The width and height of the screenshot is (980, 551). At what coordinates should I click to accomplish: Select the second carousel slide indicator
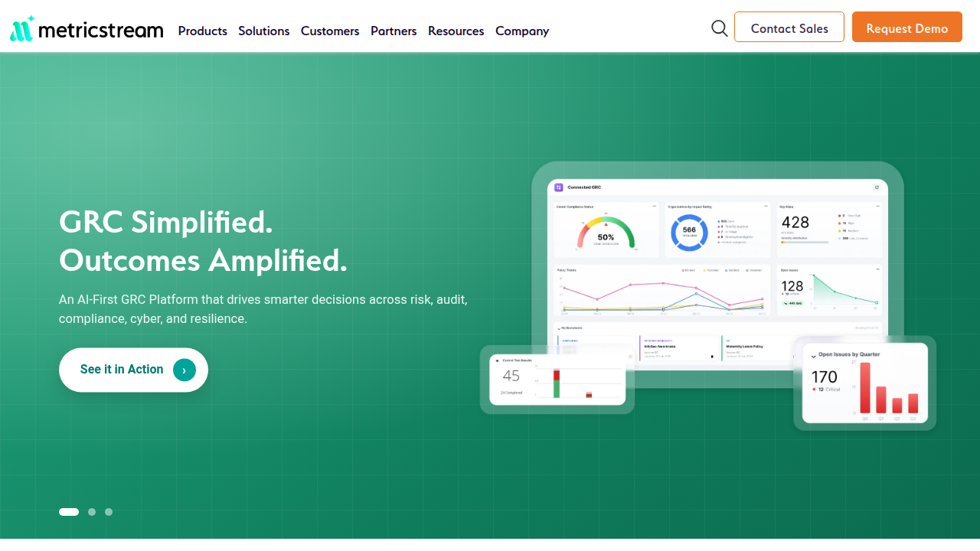click(92, 512)
